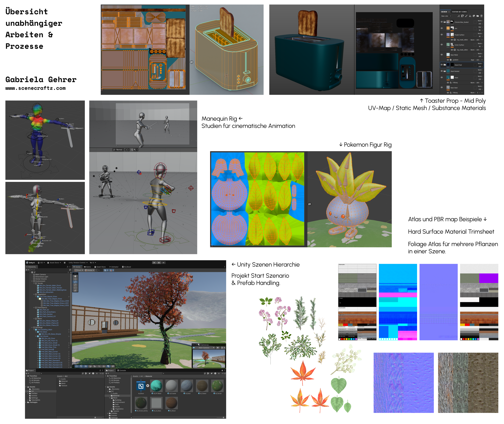Image resolution: width=504 pixels, height=424 pixels.
Task: Switch to the Game tab
Action: click(x=87, y=267)
